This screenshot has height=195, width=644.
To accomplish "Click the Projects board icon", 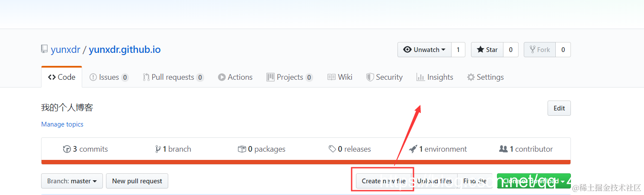I will (x=270, y=77).
